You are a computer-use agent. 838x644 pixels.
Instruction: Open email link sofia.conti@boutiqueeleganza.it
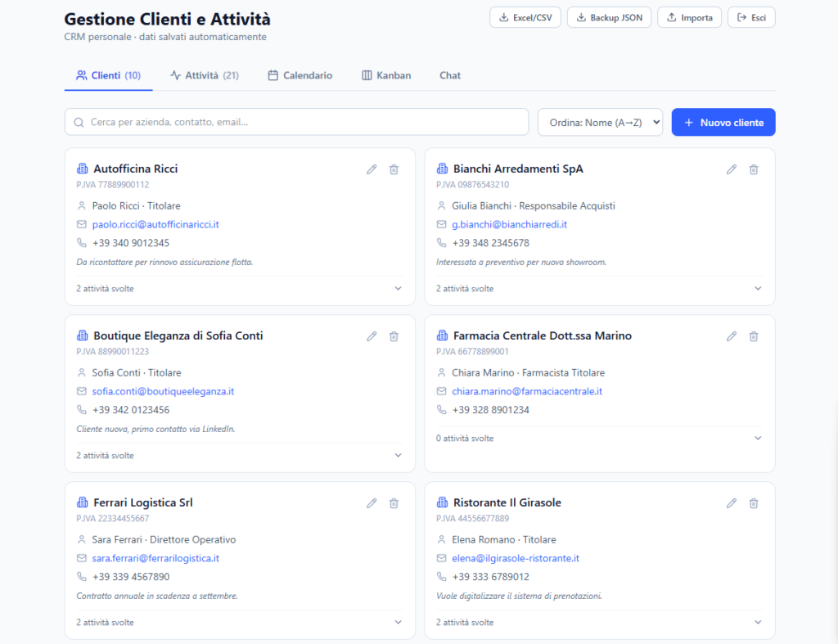pos(163,391)
